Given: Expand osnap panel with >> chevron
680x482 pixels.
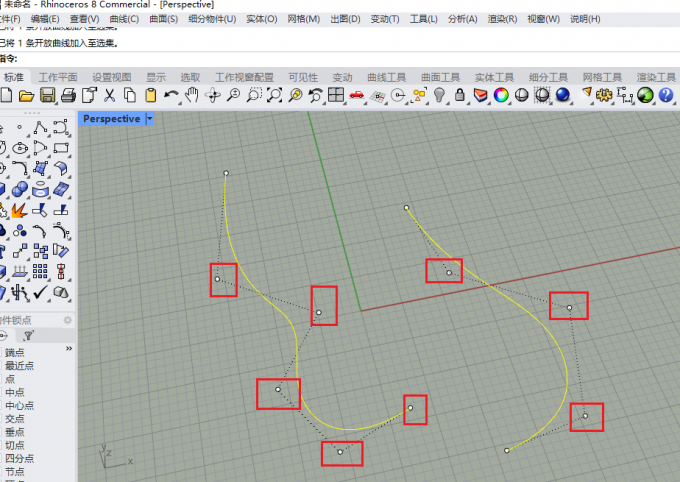Looking at the screenshot, I should [x=69, y=348].
